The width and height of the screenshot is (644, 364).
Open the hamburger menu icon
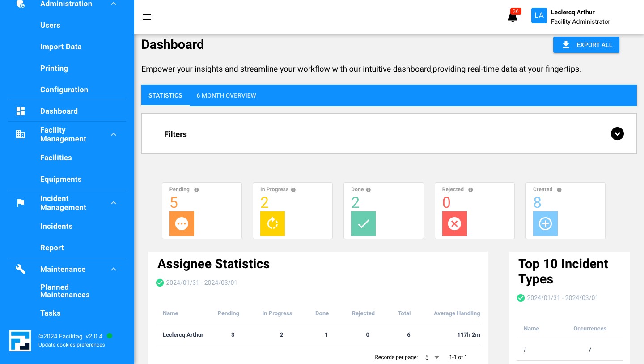coord(147,17)
